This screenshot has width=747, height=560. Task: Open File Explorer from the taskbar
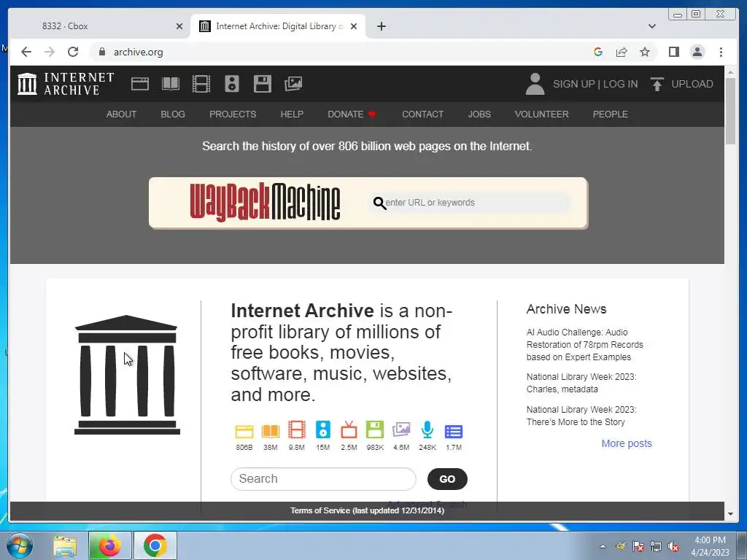[65, 545]
